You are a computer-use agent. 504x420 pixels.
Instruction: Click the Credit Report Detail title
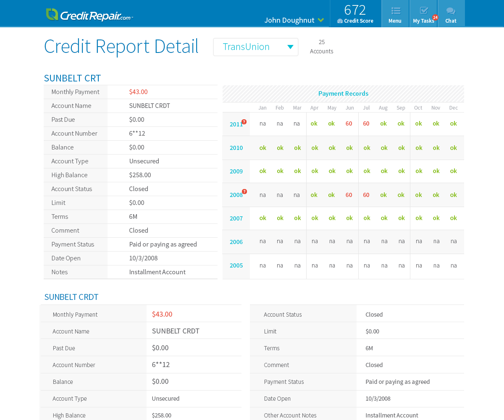pyautogui.click(x=121, y=47)
